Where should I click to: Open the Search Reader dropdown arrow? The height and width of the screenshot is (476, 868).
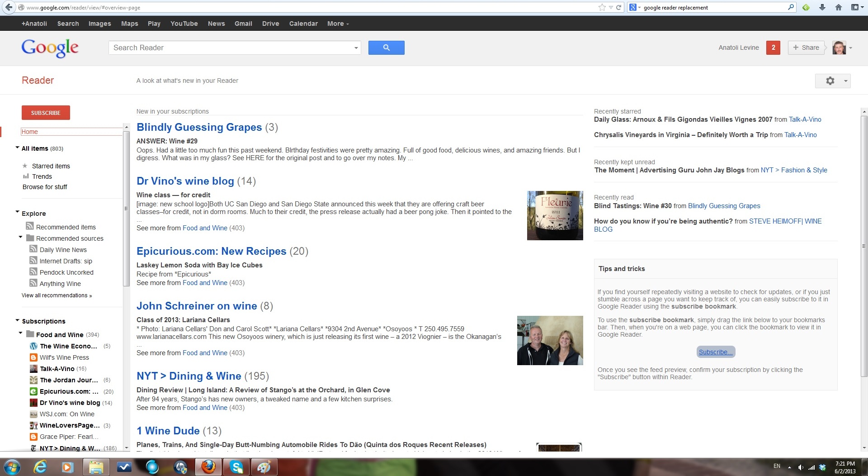[x=356, y=48]
